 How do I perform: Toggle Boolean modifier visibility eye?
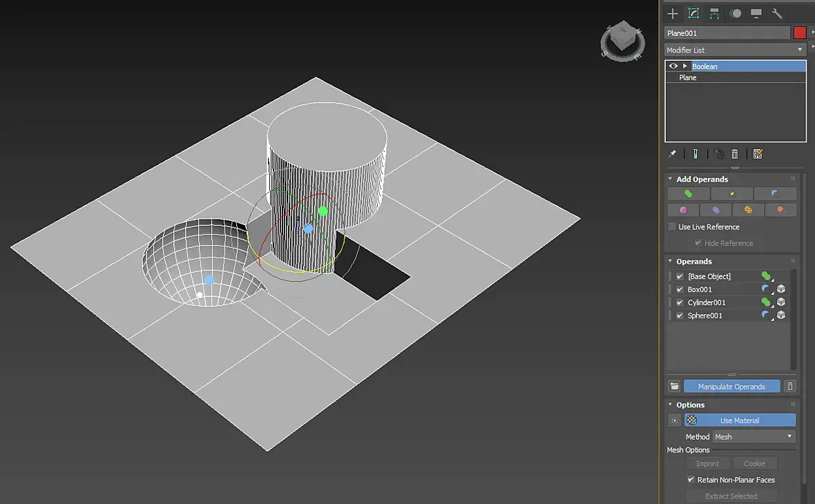(x=673, y=66)
